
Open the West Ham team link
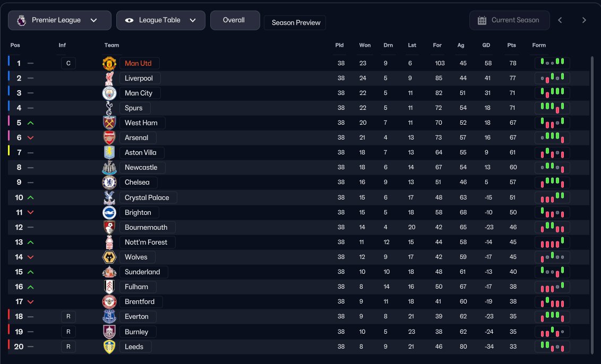point(142,123)
